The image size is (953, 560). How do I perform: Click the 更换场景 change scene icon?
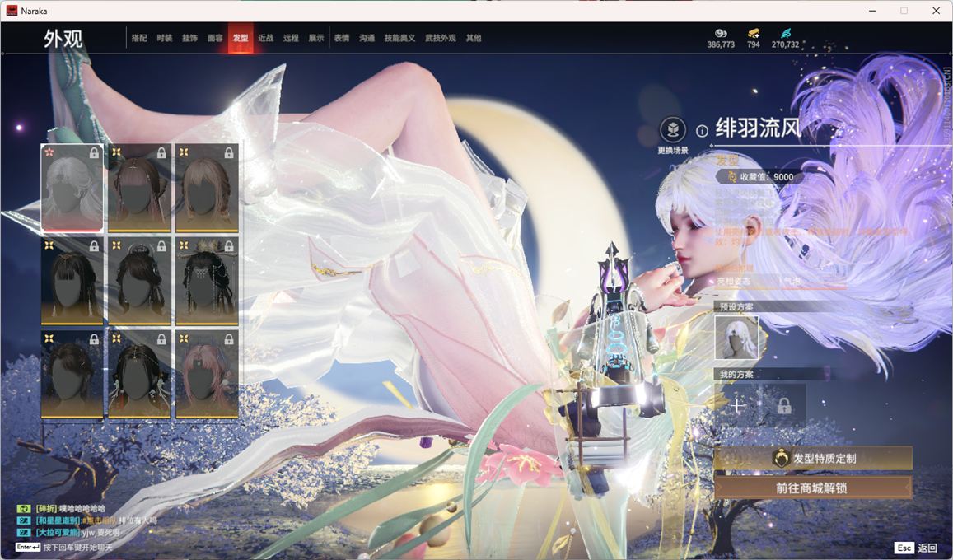[x=673, y=130]
